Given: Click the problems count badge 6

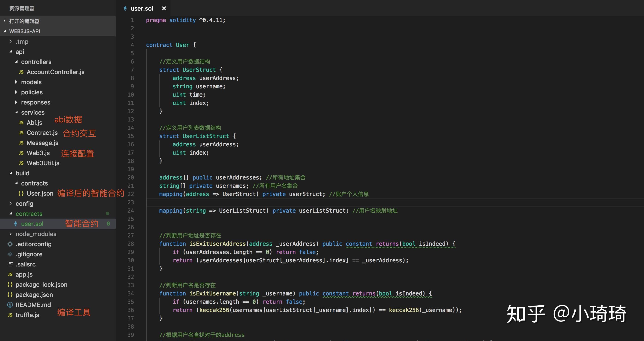Looking at the screenshot, I should pyautogui.click(x=108, y=224).
